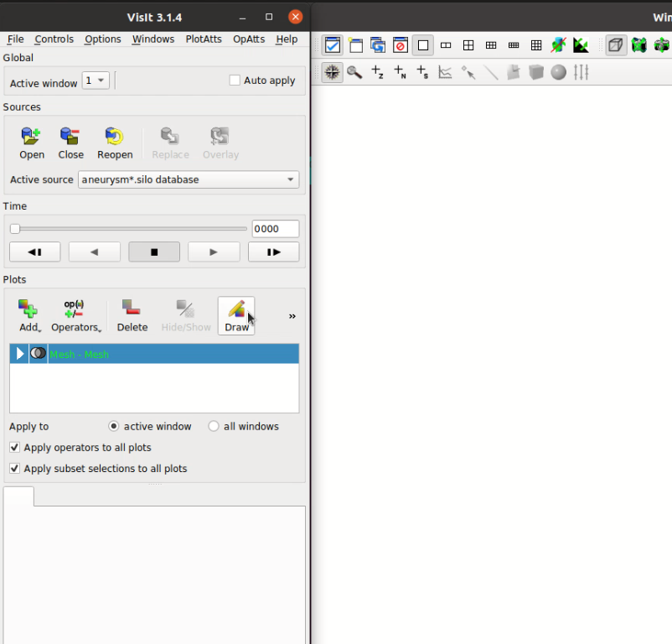Click the Draw plots button

click(x=236, y=316)
